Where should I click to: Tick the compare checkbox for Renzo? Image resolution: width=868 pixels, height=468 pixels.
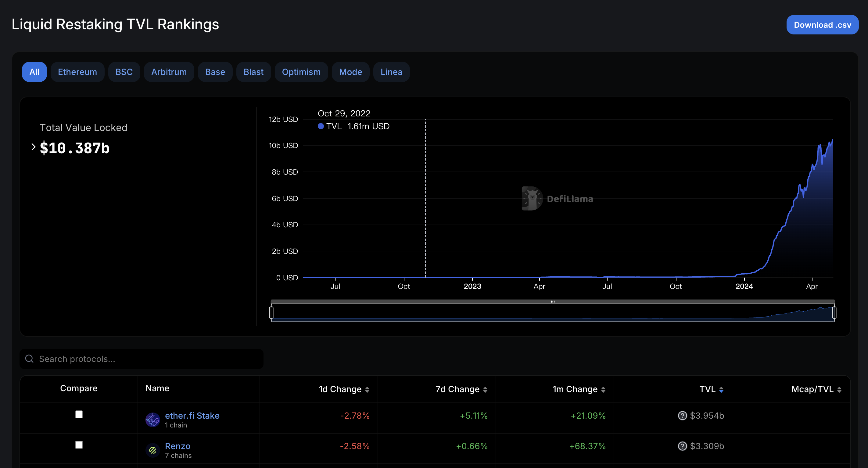(79, 445)
